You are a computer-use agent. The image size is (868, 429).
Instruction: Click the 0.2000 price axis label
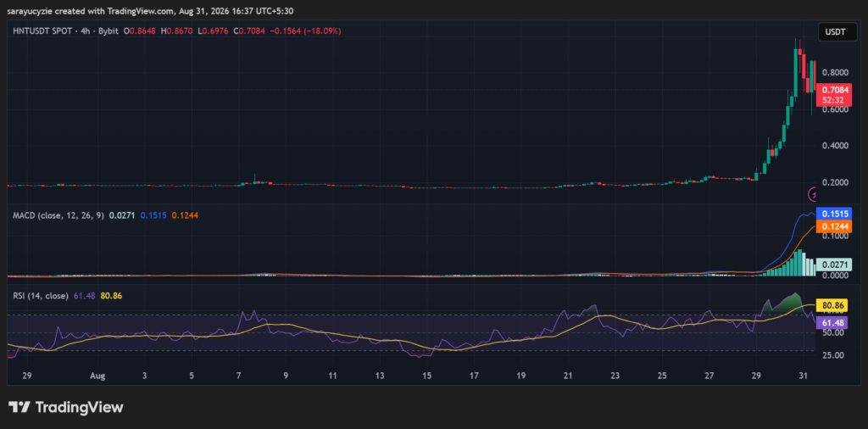pyautogui.click(x=834, y=182)
